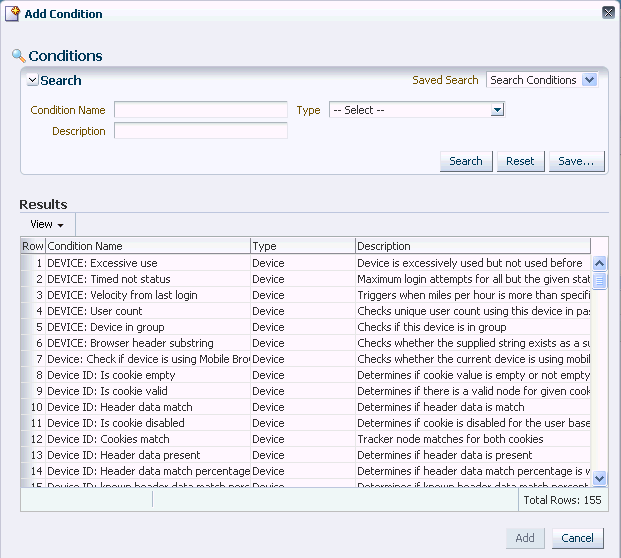Click the Save... button
This screenshot has height=558, width=621.
pyautogui.click(x=576, y=161)
